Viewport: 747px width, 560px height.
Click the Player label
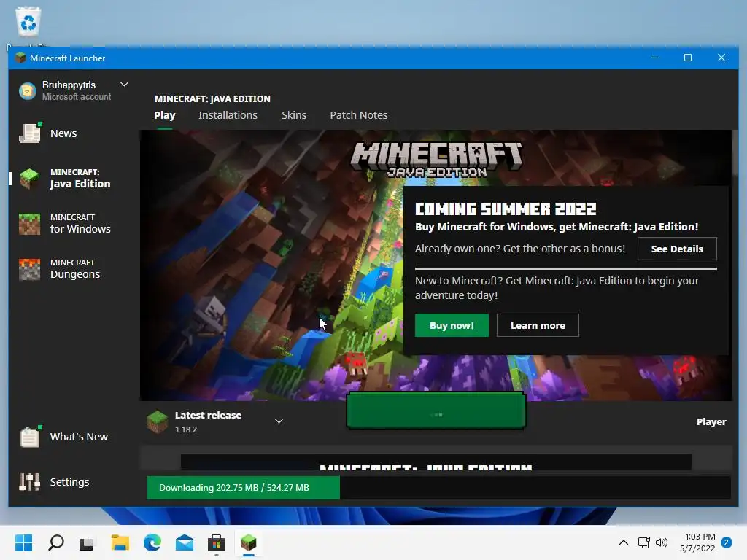tap(711, 422)
